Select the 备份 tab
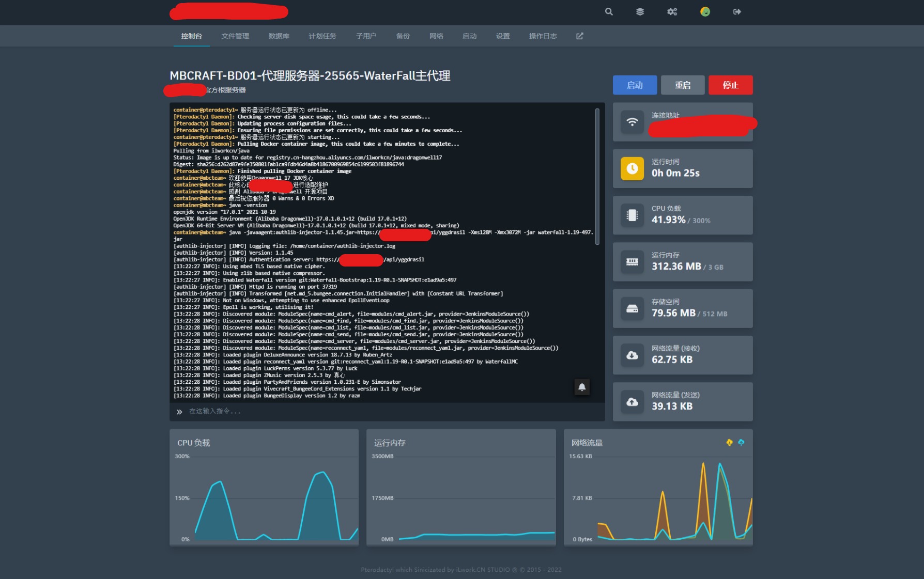 tap(403, 36)
